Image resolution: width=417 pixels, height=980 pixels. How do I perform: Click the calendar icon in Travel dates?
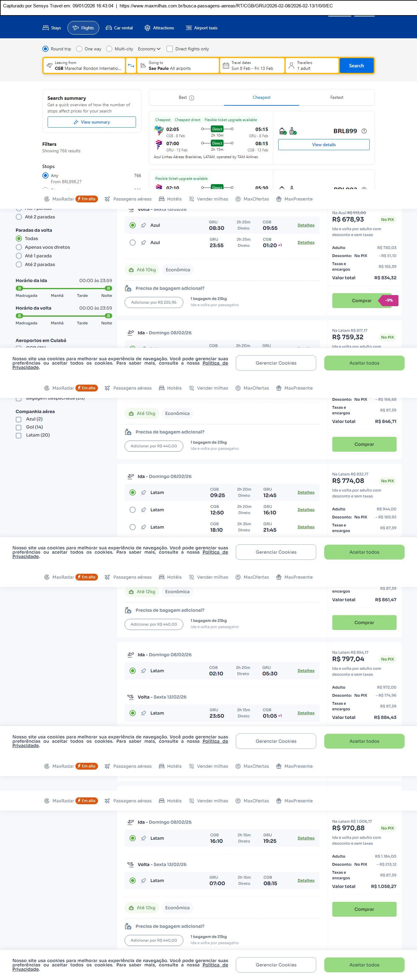coord(226,66)
